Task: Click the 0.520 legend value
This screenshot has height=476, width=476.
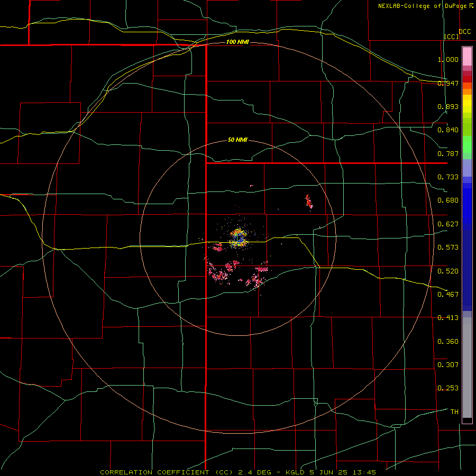Action: 448,271
